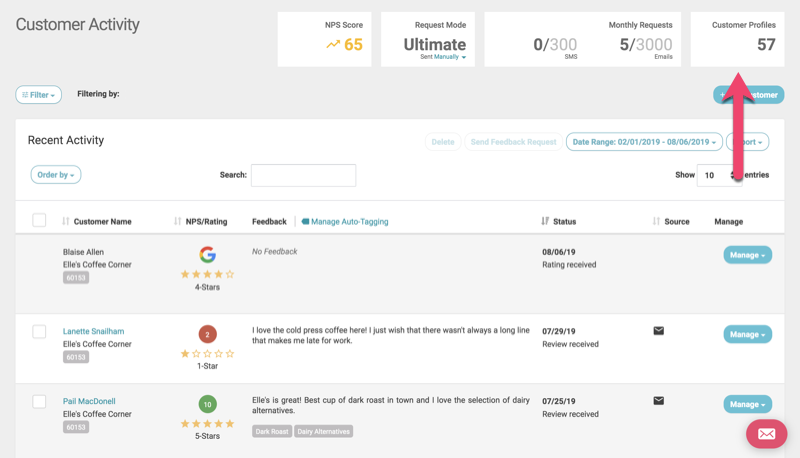
Task: Click the Google logo in Blaise Allen row
Action: click(x=207, y=254)
